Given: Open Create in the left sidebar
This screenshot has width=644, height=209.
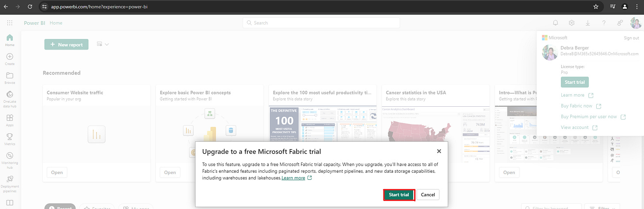Looking at the screenshot, I should tap(10, 59).
